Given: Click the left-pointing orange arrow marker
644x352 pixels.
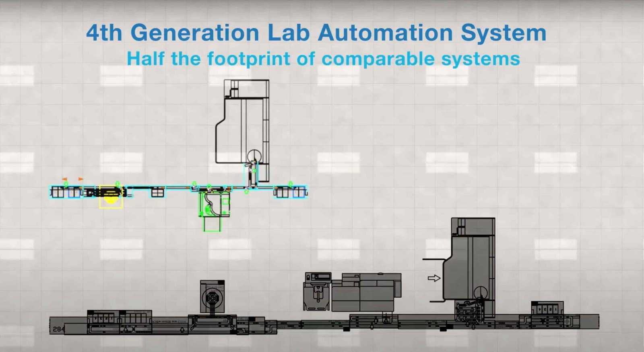Looking at the screenshot, I should tap(64, 179).
